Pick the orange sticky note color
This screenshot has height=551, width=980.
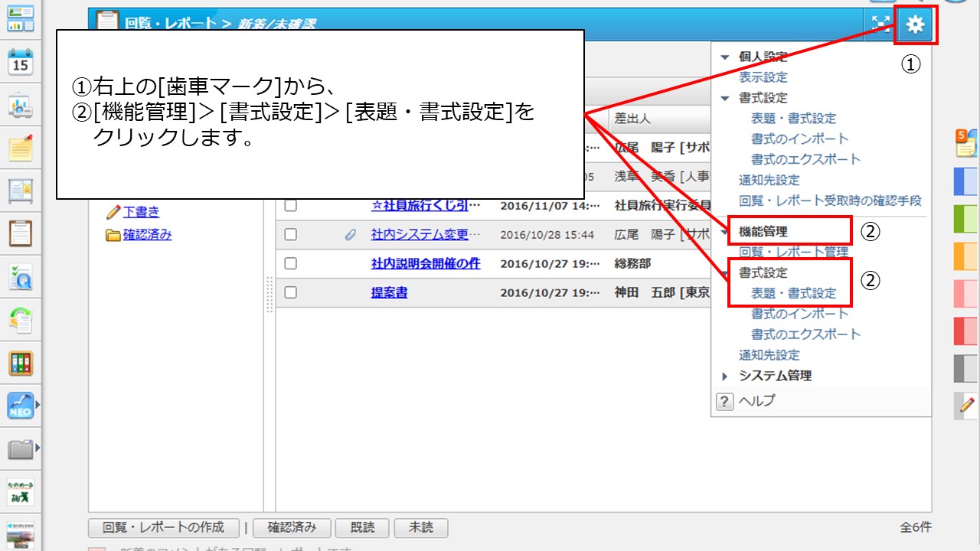point(966,256)
